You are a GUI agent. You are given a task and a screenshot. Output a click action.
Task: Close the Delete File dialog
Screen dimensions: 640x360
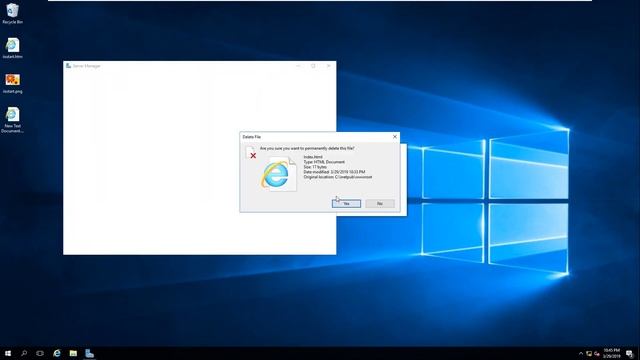[395, 137]
